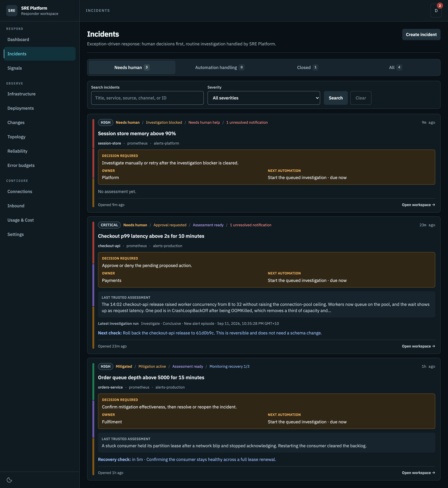Click the Next check rollback recommendation text

[210, 333]
